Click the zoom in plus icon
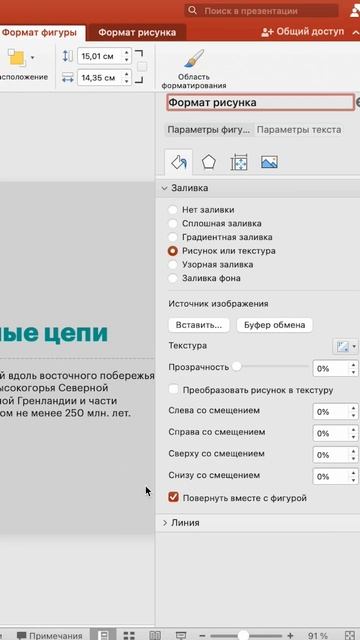This screenshot has width=360, height=640. [x=290, y=636]
